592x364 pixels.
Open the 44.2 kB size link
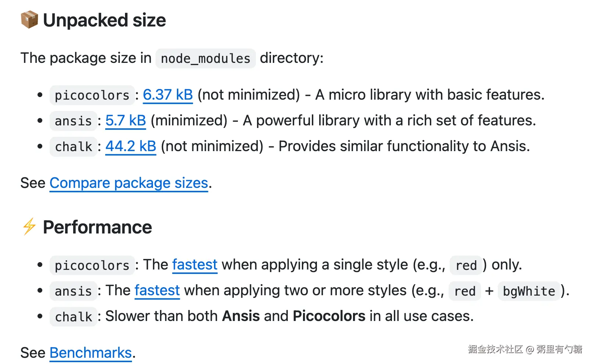pos(131,146)
